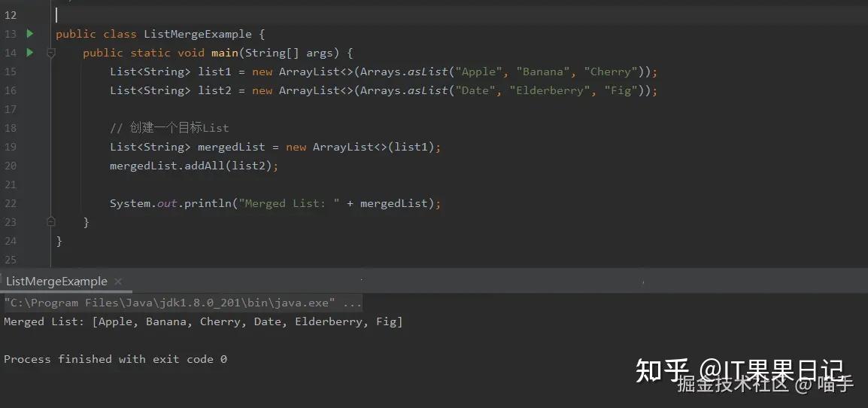
Task: Click the 创建一个目标List comment
Action: pyautogui.click(x=168, y=128)
